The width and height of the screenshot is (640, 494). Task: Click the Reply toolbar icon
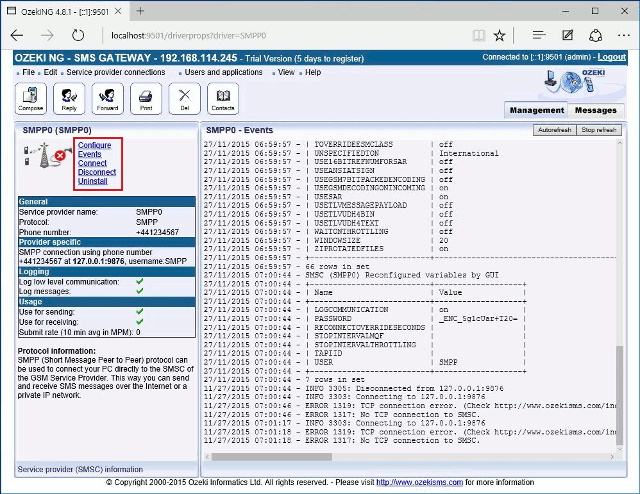tap(69, 98)
